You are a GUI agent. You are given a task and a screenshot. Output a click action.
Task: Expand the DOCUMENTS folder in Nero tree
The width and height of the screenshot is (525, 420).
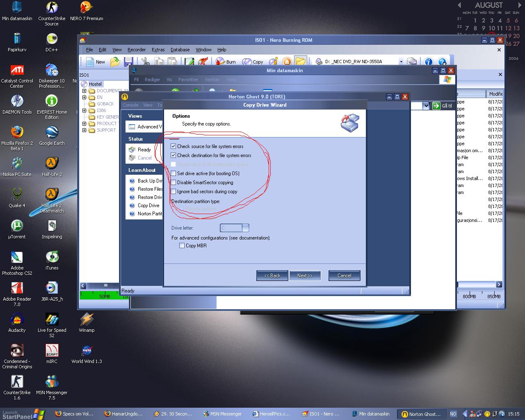pyautogui.click(x=84, y=91)
